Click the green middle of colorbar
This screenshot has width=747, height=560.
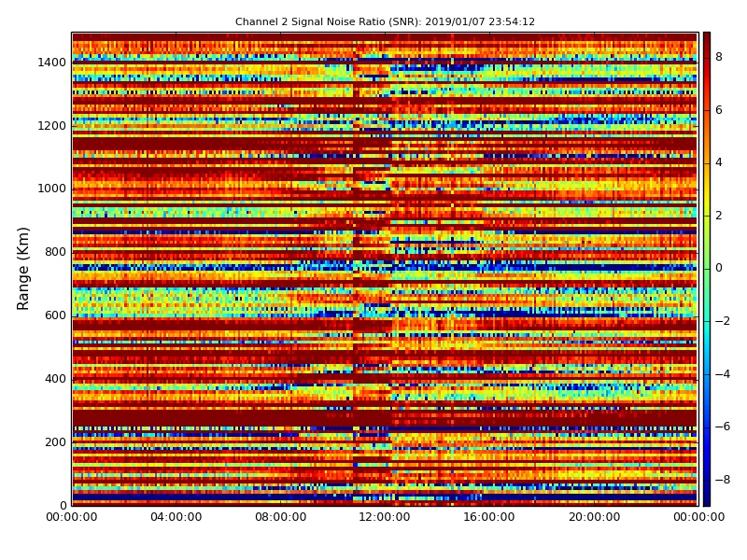tap(707, 269)
